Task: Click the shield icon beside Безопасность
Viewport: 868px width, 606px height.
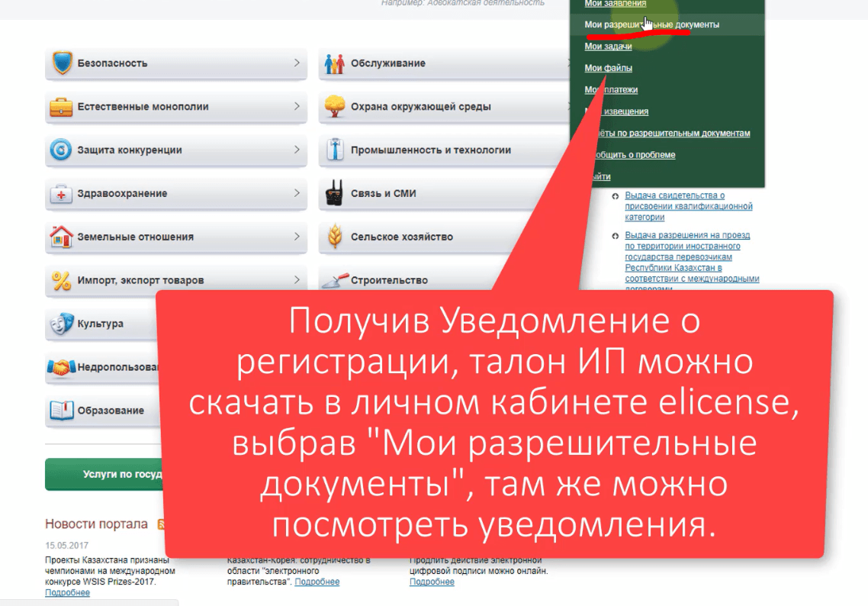Action: point(61,63)
